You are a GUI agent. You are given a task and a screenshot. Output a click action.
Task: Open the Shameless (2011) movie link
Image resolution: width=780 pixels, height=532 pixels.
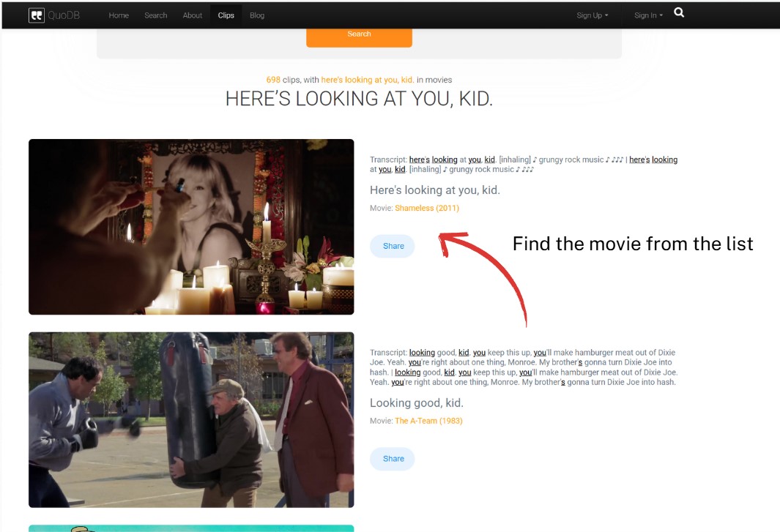pos(427,208)
